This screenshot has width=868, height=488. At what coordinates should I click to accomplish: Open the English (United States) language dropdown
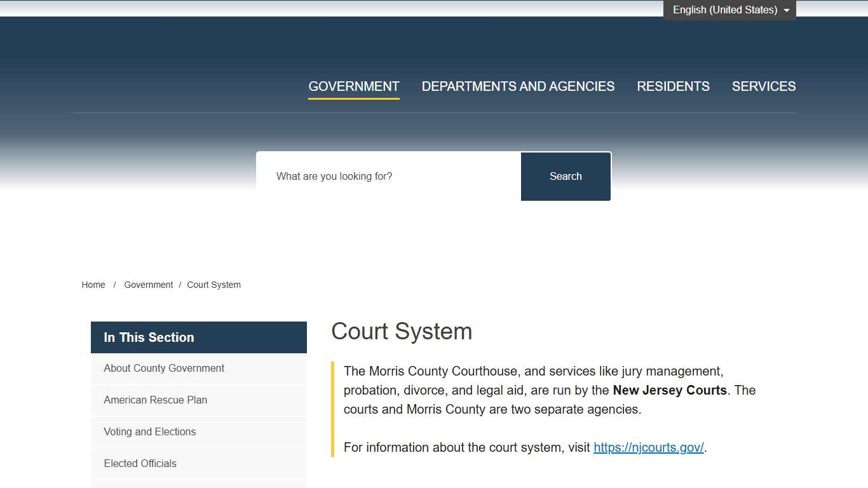pos(724,10)
